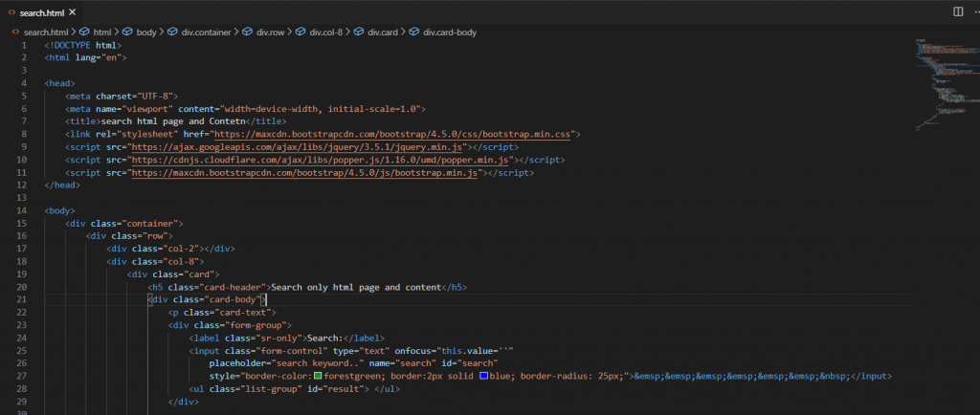Open the bootstrap.min.js script link
Image resolution: width=980 pixels, height=415 pixels.
pos(304,173)
